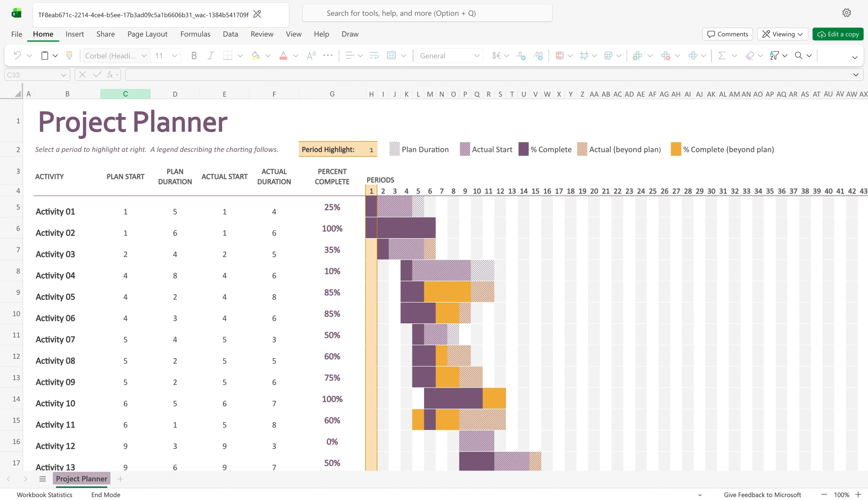868x500 pixels.
Task: Click the currency number format icon
Action: point(496,55)
